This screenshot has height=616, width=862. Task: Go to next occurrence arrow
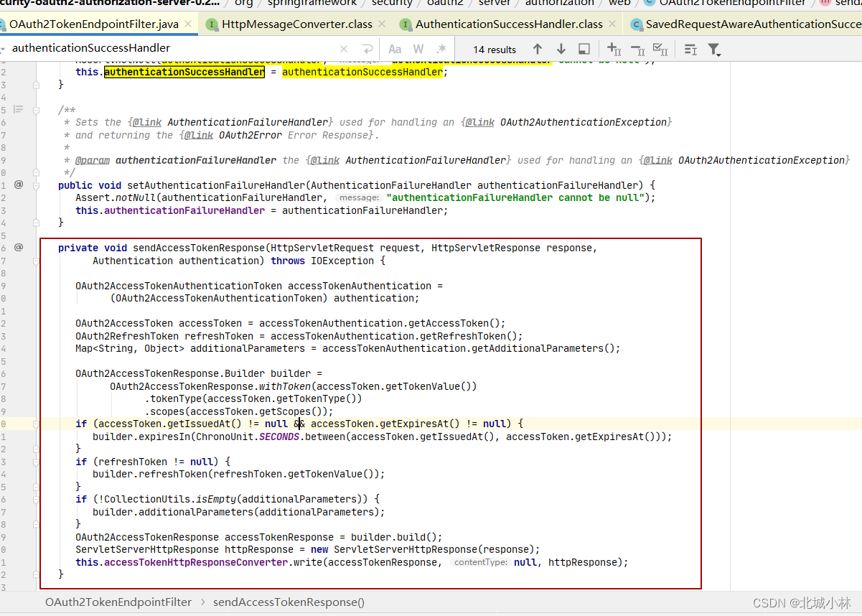coord(561,49)
